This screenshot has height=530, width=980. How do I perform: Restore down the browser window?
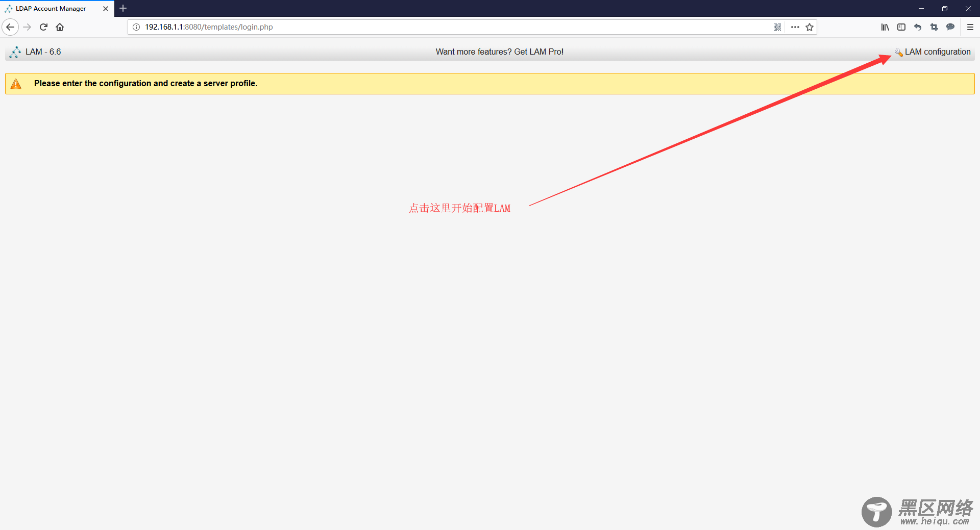click(x=945, y=8)
